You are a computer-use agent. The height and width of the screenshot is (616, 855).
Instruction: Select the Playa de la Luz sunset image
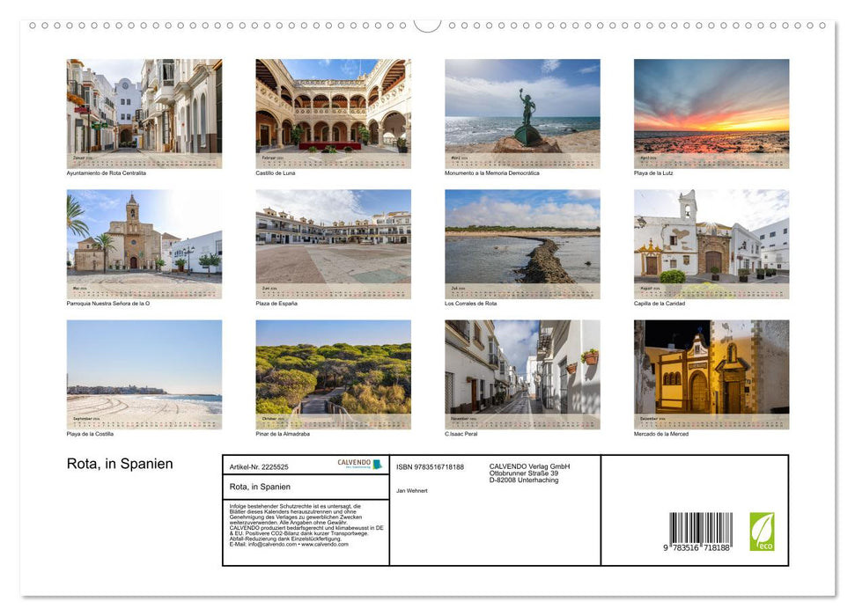point(712,110)
